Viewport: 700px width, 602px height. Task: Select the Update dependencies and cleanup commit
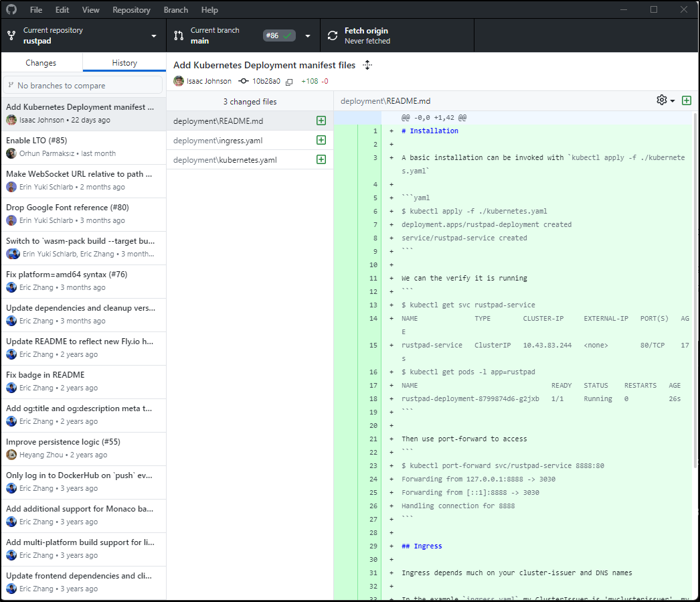coord(84,315)
